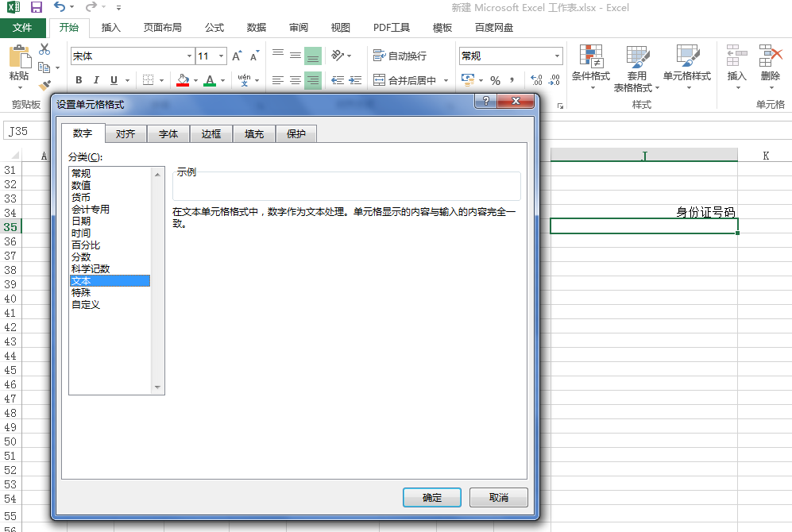Expand the font color dropdown arrow
The image size is (792, 532).
222,81
